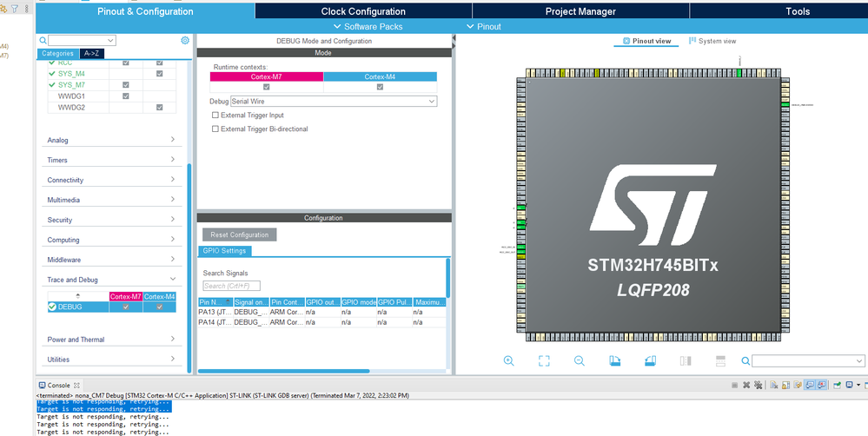This screenshot has height=436, width=868.
Task: Open the Pinout dropdown menu
Action: pyautogui.click(x=484, y=27)
